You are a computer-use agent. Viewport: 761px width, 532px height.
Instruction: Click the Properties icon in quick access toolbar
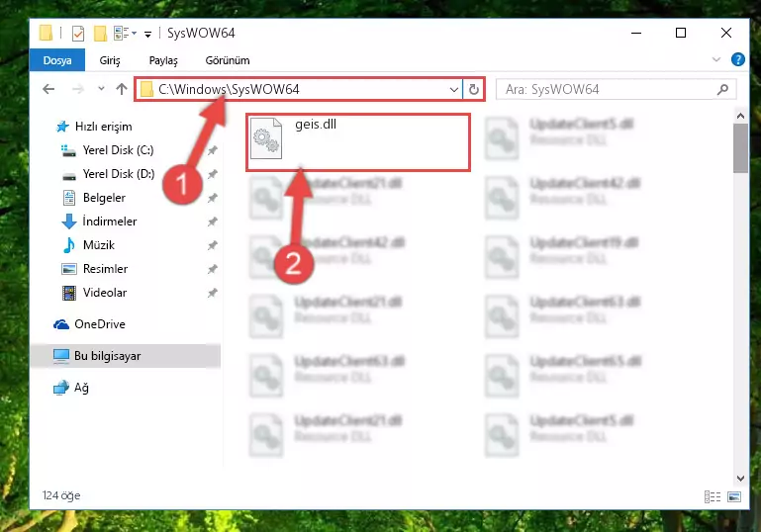pyautogui.click(x=77, y=33)
